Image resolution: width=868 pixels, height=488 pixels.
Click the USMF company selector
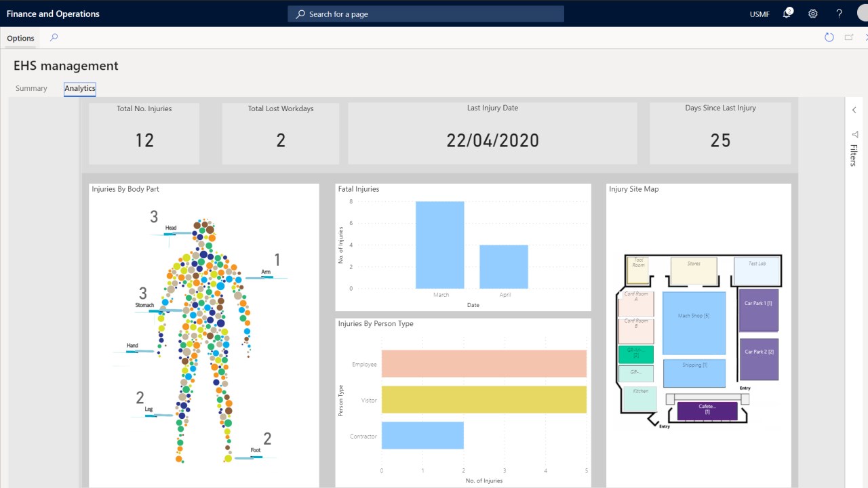(760, 14)
